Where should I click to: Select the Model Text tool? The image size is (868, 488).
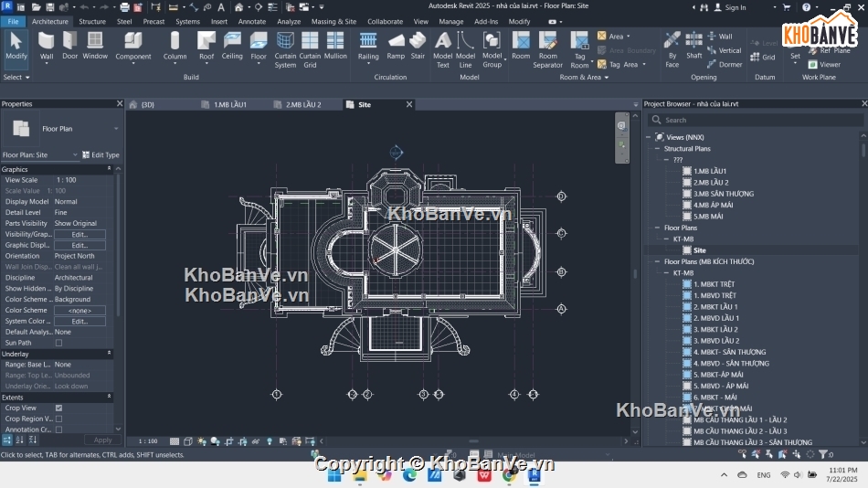pyautogui.click(x=443, y=50)
